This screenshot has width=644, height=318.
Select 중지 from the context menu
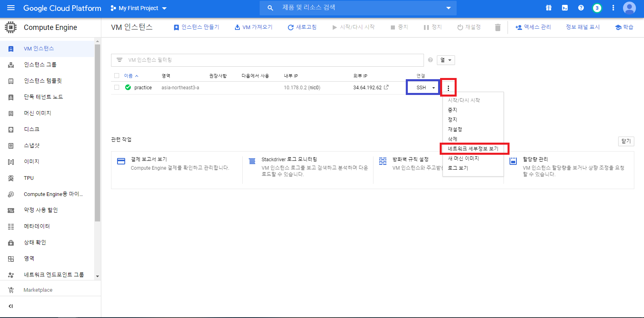point(453,110)
